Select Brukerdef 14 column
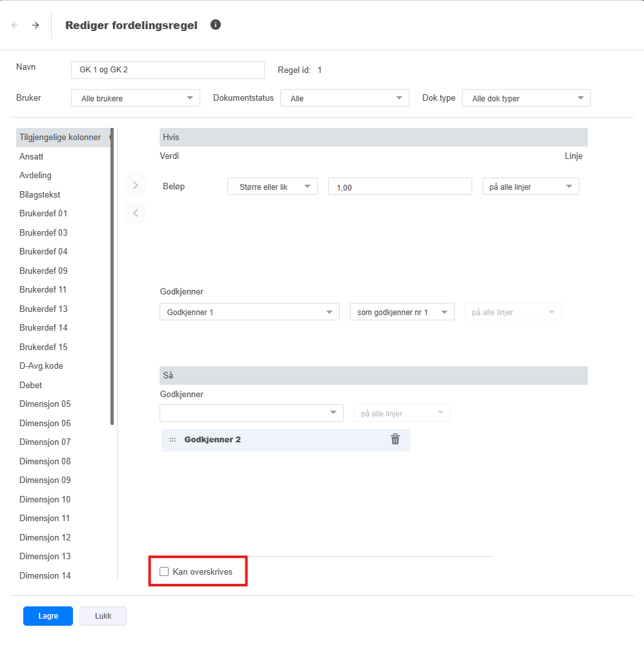The width and height of the screenshot is (644, 649). [43, 328]
